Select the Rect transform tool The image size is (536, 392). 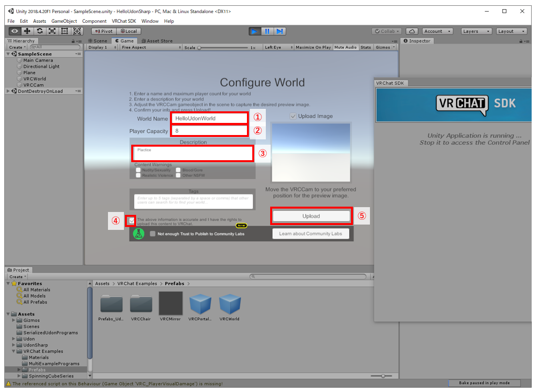click(x=64, y=31)
